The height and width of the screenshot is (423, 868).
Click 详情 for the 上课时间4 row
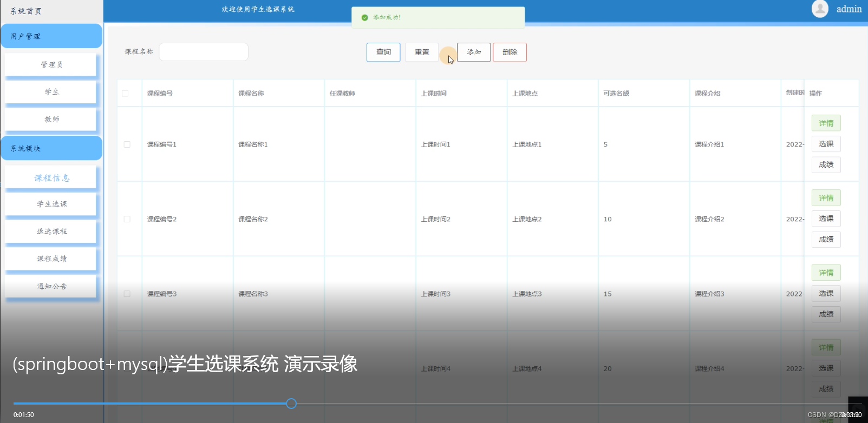[826, 347]
